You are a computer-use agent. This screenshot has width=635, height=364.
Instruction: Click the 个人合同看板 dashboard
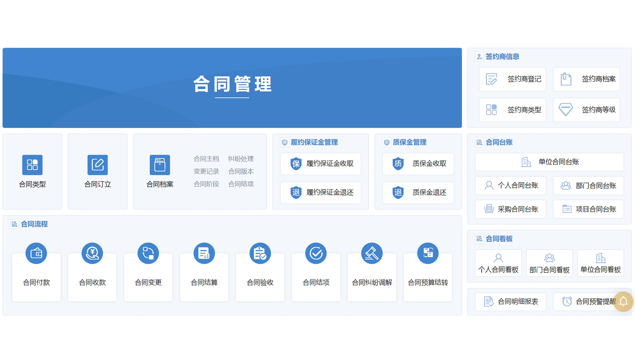[498, 263]
